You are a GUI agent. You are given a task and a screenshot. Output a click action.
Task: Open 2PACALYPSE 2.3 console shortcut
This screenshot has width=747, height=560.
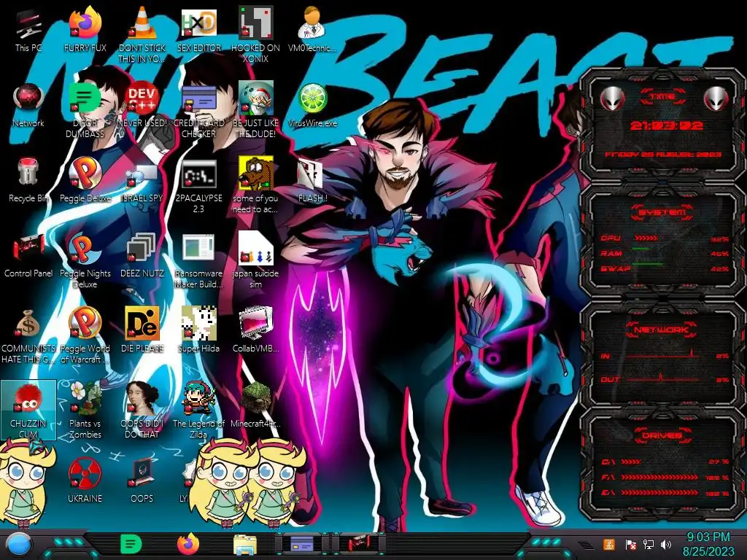[198, 186]
